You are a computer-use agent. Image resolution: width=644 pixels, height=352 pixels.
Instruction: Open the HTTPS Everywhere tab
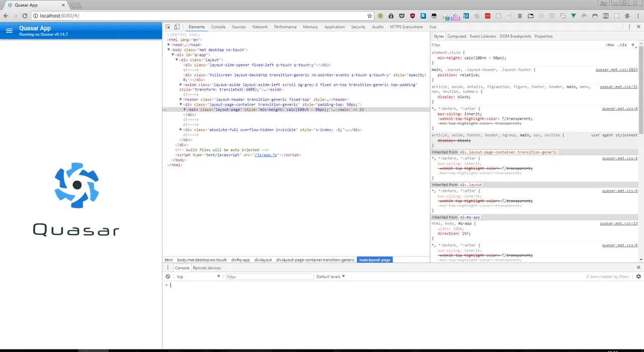coord(406,27)
